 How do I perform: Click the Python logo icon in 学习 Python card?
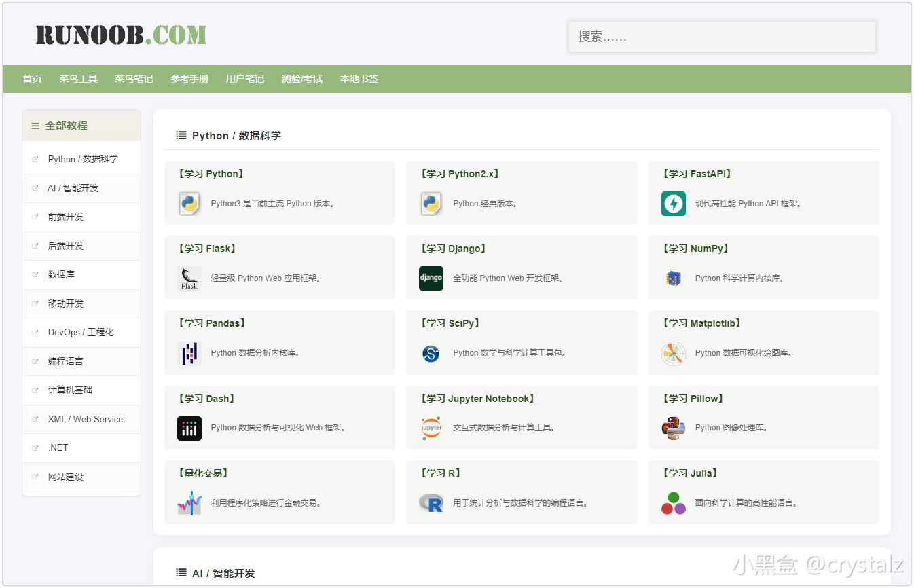coord(189,204)
